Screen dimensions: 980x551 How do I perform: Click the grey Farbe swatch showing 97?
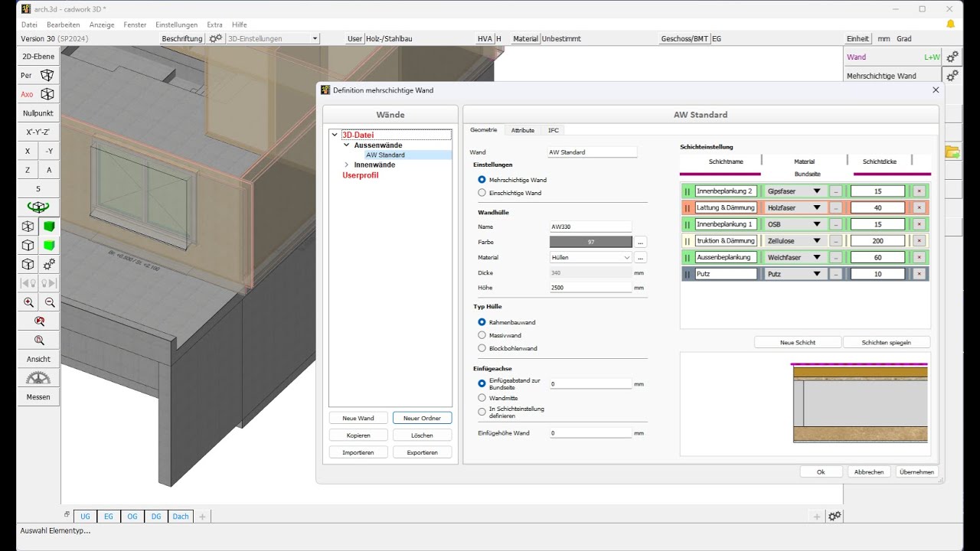pyautogui.click(x=590, y=242)
